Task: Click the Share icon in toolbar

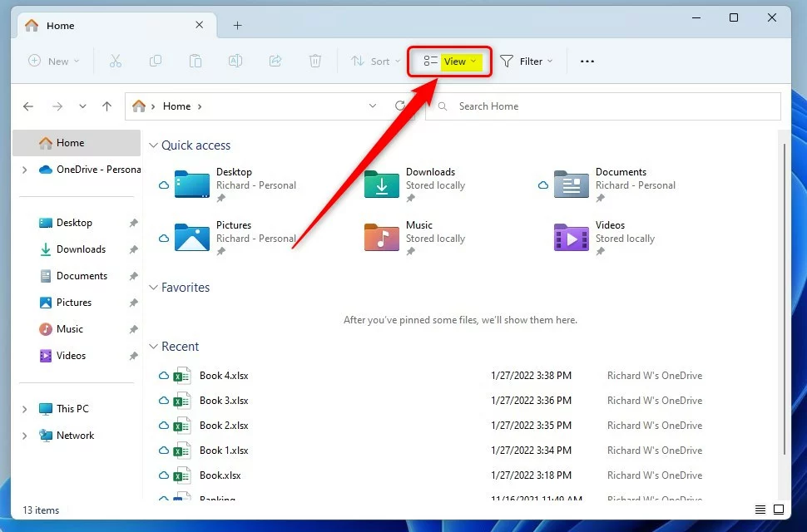Action: click(x=275, y=61)
